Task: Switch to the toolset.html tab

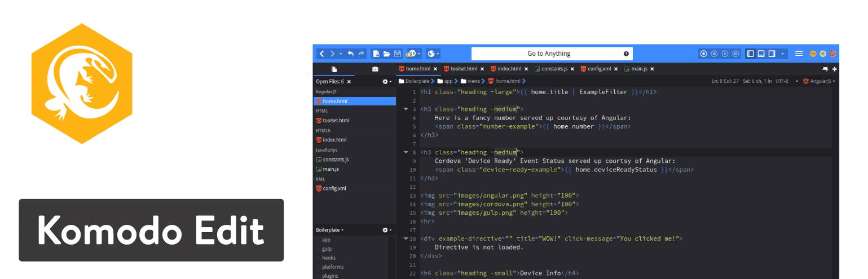Action: [464, 69]
